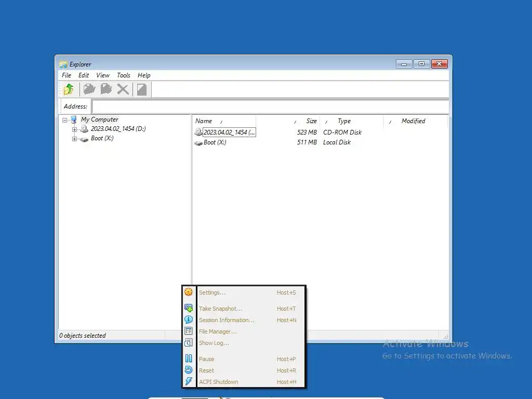Click the ACPI Shutdown lightning icon

point(189,381)
